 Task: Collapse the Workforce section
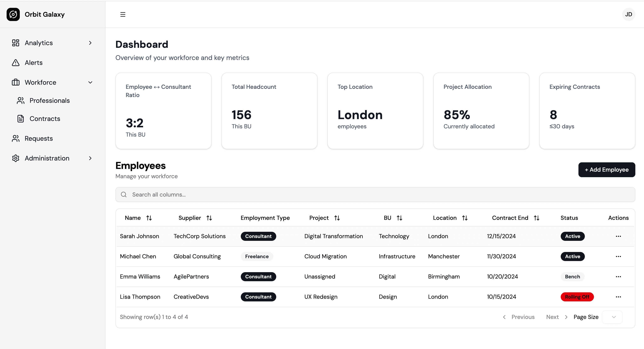pyautogui.click(x=90, y=82)
